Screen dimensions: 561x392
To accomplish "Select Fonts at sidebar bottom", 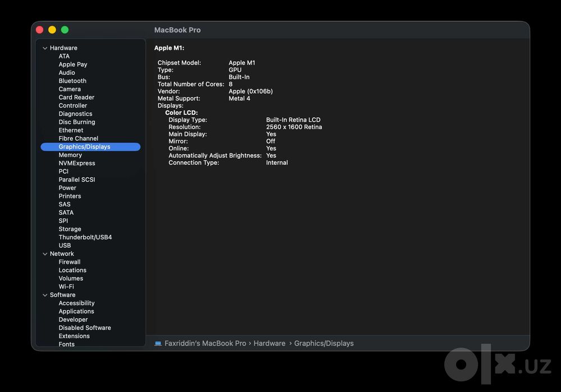I will (x=67, y=344).
